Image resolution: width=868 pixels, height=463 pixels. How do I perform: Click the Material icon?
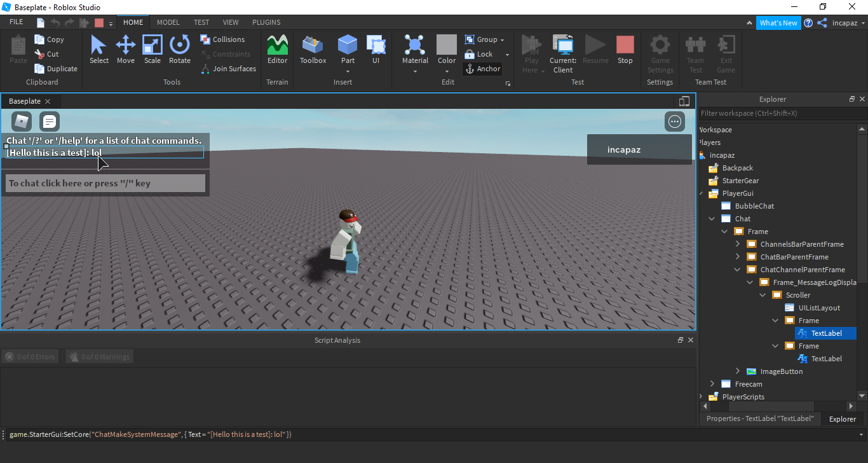[x=415, y=46]
